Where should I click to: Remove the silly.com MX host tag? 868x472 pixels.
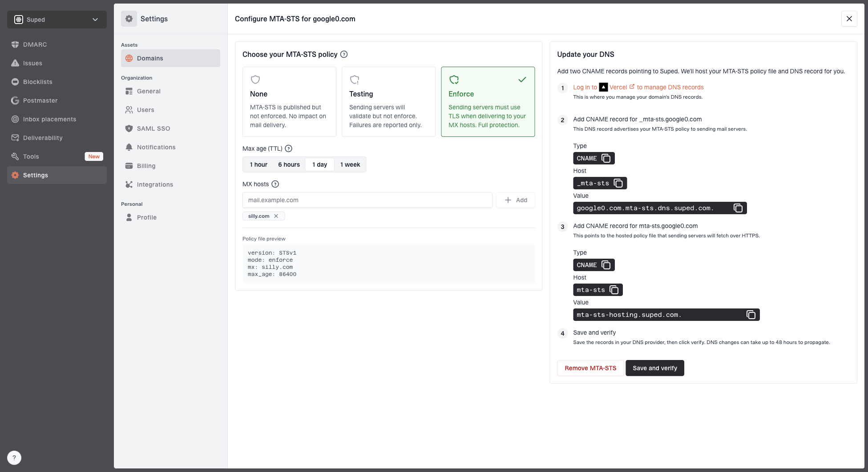pos(276,216)
